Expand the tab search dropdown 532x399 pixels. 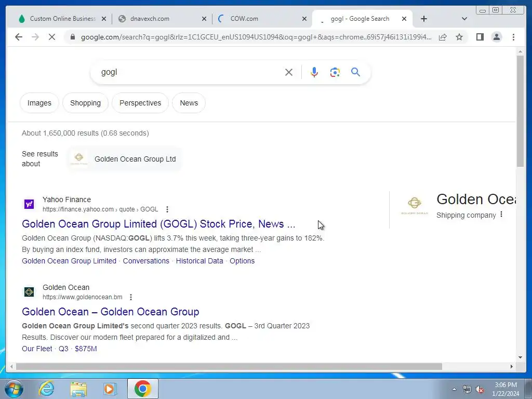464,19
